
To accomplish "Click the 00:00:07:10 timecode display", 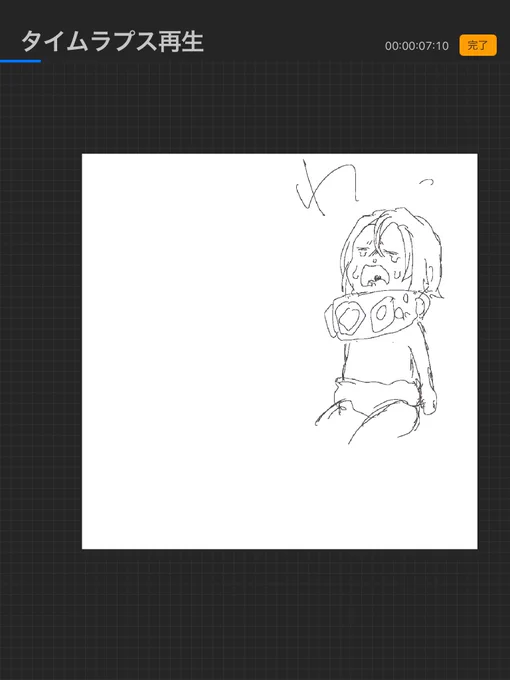I will (417, 46).
